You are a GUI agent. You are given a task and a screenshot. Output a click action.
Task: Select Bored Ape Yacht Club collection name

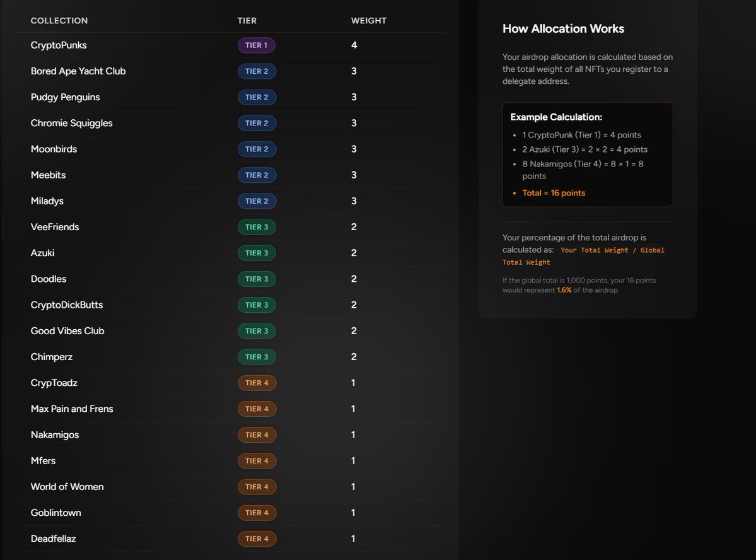tap(78, 71)
